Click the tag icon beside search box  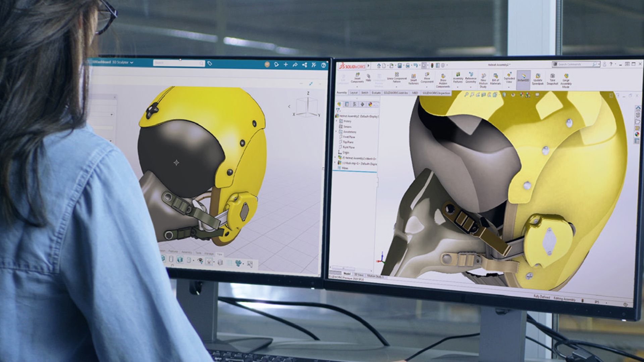point(210,63)
